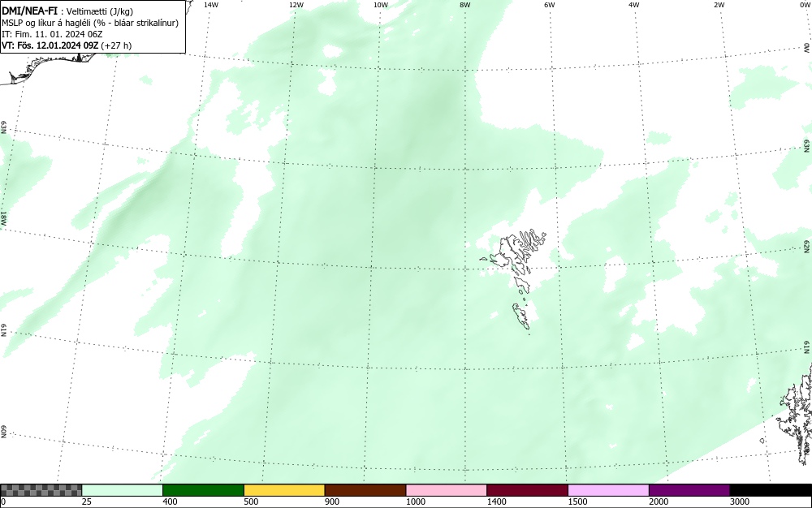The image size is (812, 508).
Task: Click the '6W' longitude label
Action: click(550, 5)
